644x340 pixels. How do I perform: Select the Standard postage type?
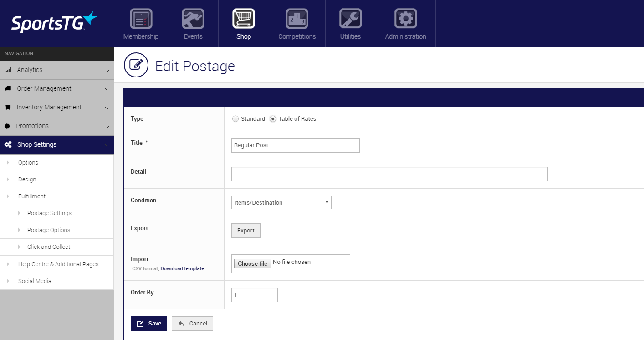pyautogui.click(x=235, y=119)
